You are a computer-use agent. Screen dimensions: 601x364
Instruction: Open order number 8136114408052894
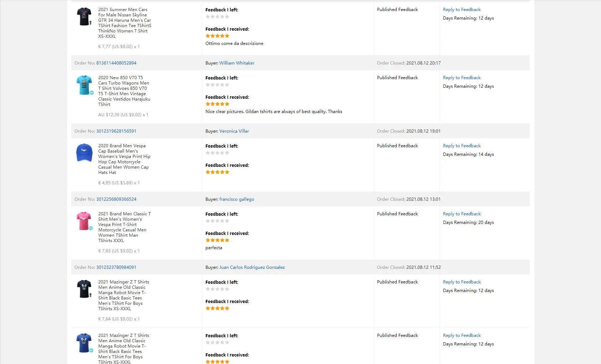point(116,63)
